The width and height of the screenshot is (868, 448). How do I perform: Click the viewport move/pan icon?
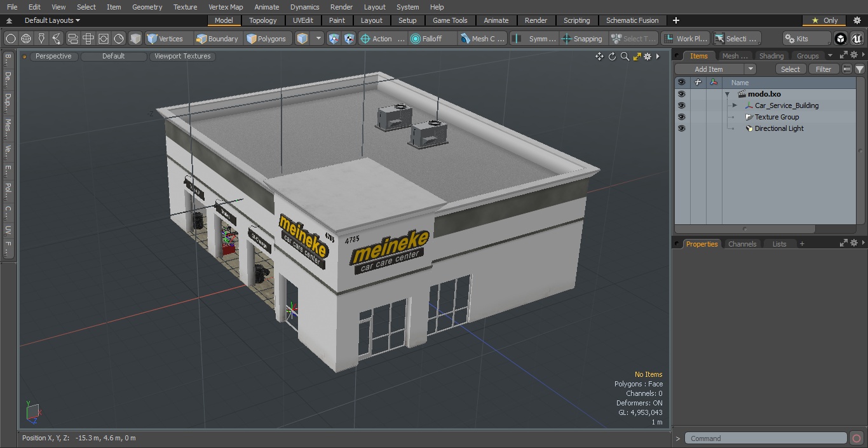click(x=599, y=57)
